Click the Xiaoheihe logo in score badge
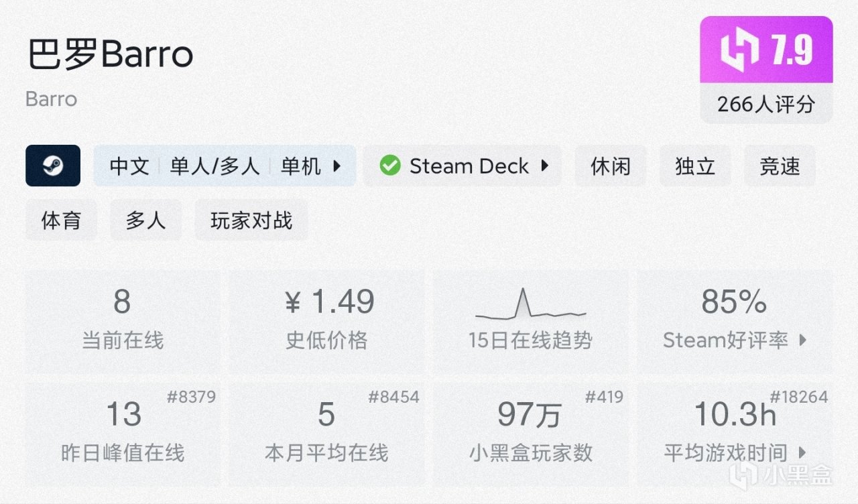Image resolution: width=858 pixels, height=504 pixels. pos(739,50)
